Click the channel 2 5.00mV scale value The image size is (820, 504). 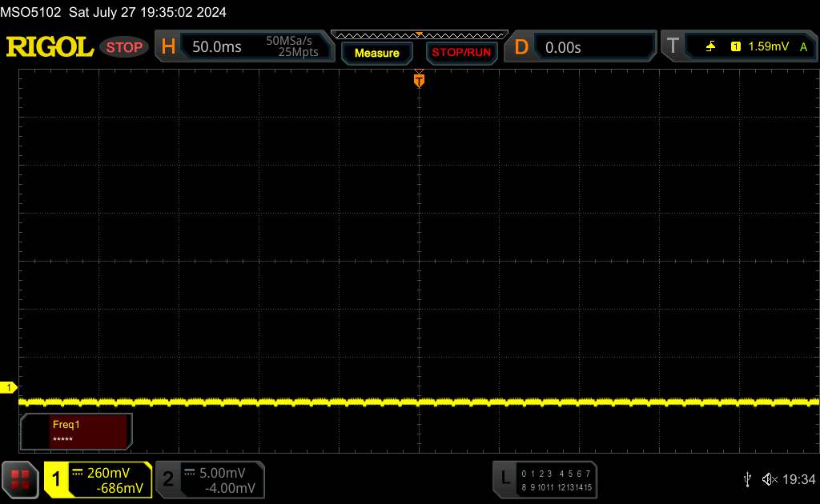coord(223,473)
